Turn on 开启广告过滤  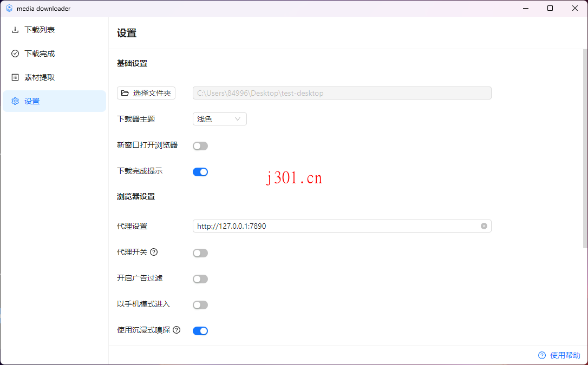coord(200,278)
